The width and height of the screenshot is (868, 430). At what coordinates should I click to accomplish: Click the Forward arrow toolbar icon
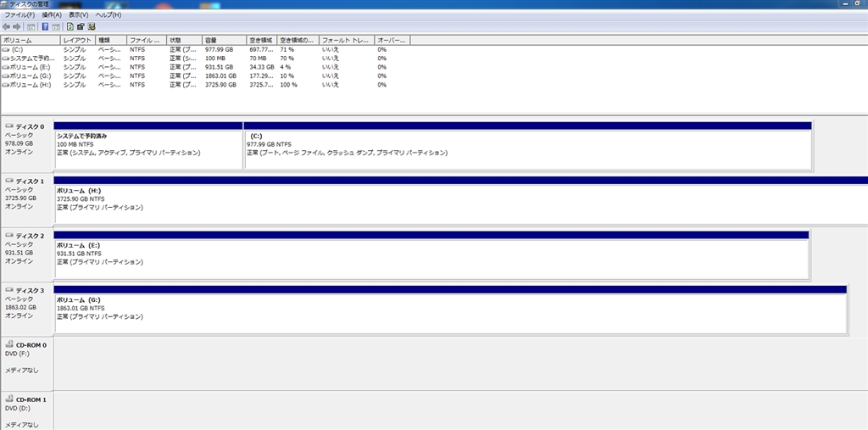click(17, 26)
